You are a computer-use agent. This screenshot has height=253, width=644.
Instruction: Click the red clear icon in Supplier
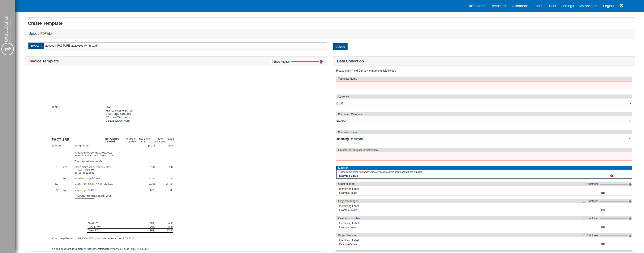(x=612, y=176)
